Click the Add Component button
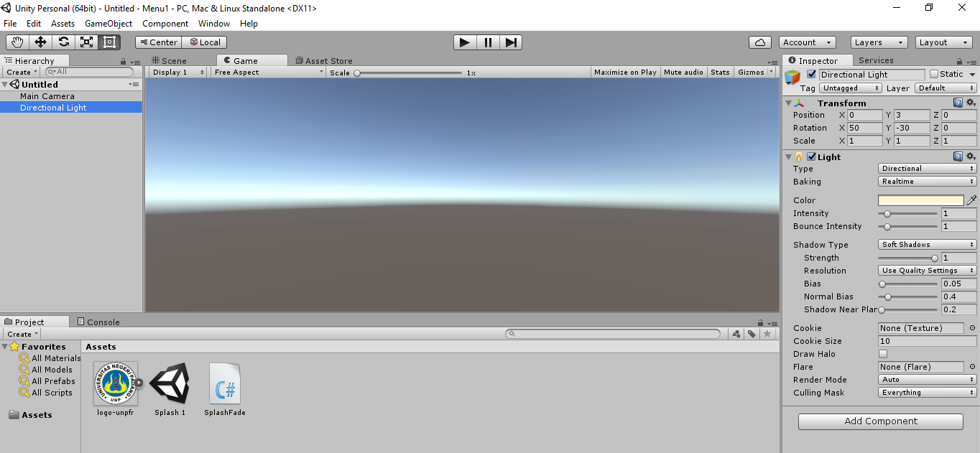The height and width of the screenshot is (453, 980). tap(880, 421)
